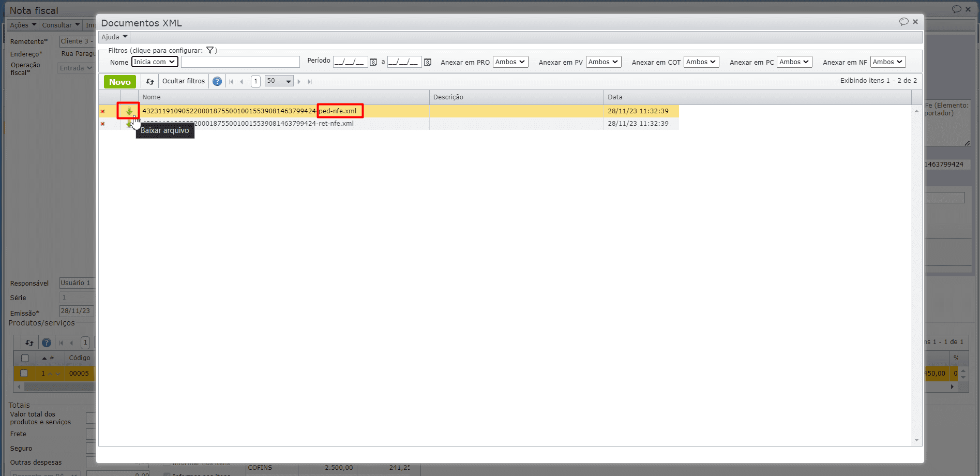Check product row 00005 checkbox

(24, 374)
